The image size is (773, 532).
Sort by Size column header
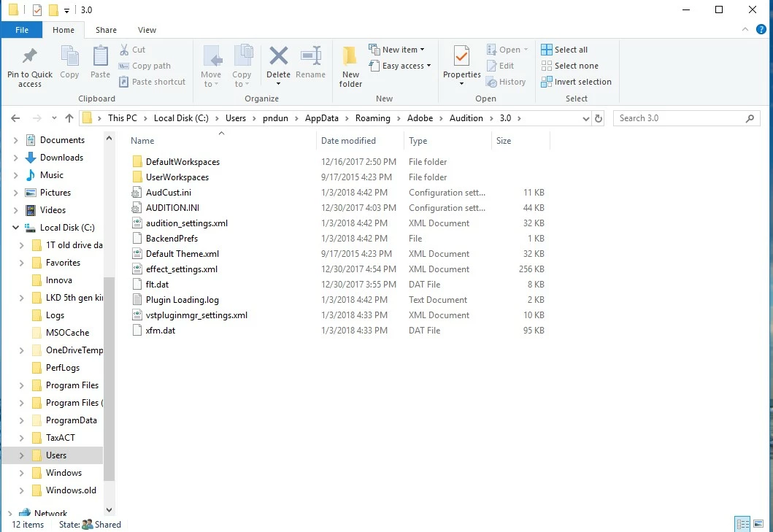pos(520,141)
